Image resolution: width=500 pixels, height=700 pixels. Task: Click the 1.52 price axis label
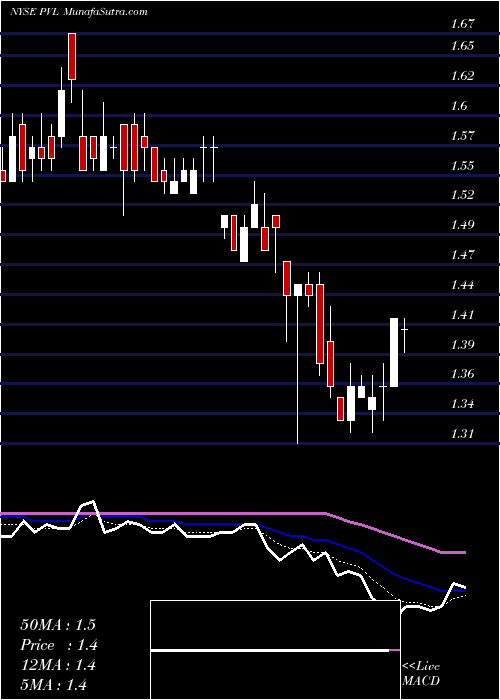point(464,195)
